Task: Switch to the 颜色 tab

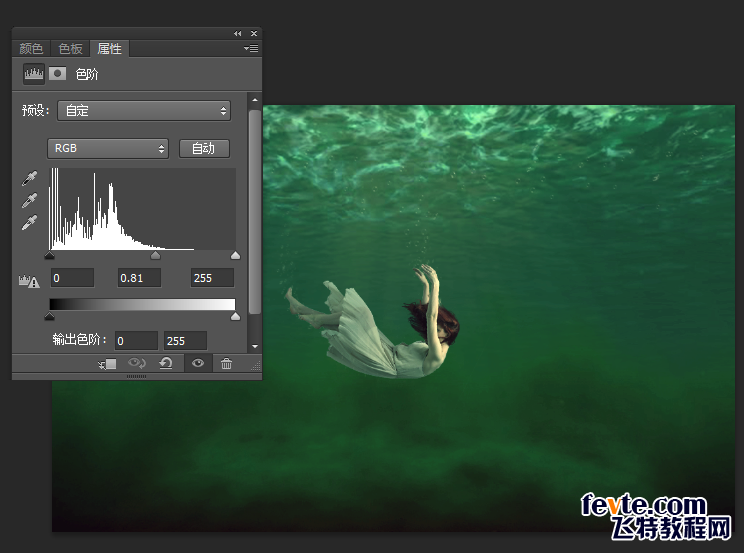Action: click(x=32, y=49)
